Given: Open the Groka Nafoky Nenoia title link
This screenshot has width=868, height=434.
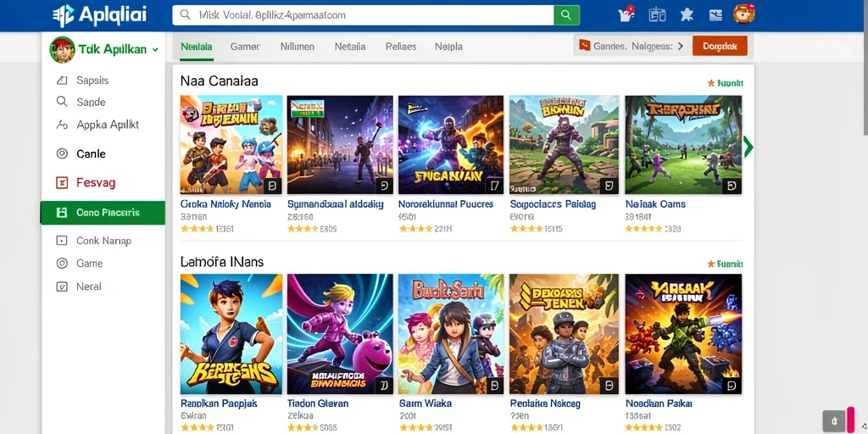Looking at the screenshot, I should click(225, 204).
